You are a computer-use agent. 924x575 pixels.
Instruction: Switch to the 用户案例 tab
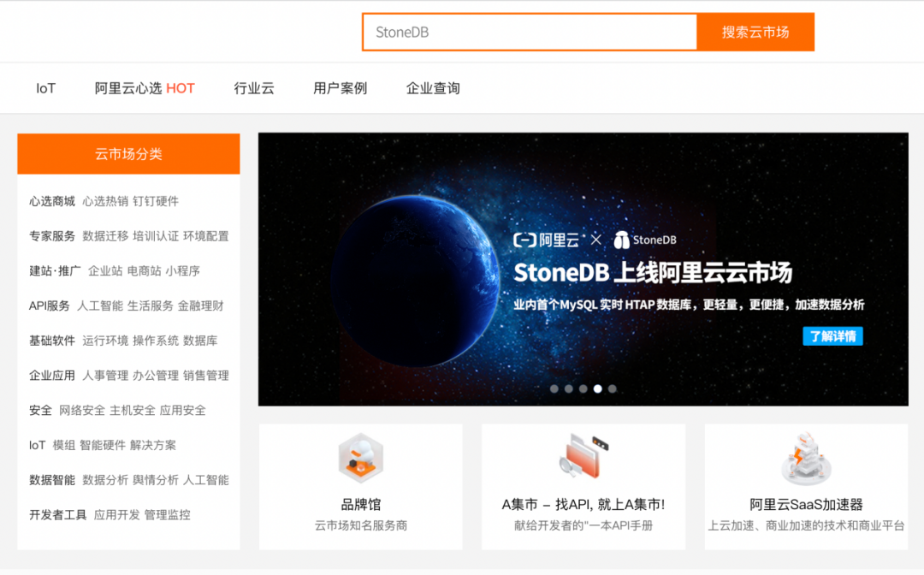coord(340,88)
